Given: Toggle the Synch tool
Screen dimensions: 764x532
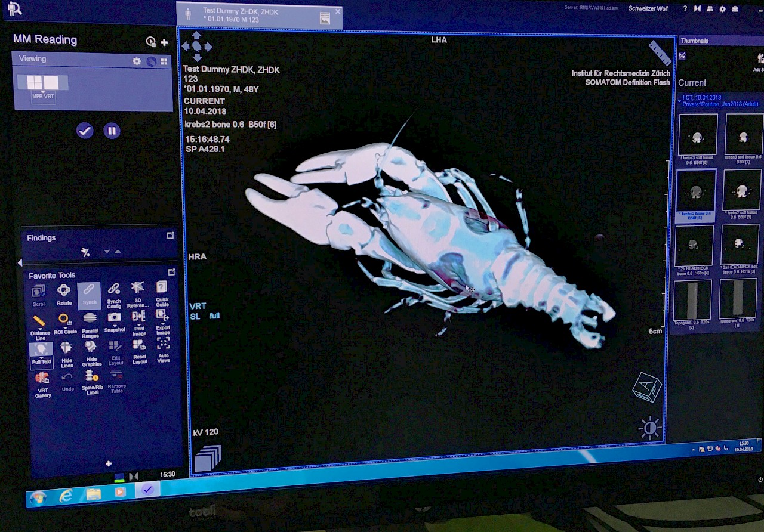Looking at the screenshot, I should [x=89, y=291].
